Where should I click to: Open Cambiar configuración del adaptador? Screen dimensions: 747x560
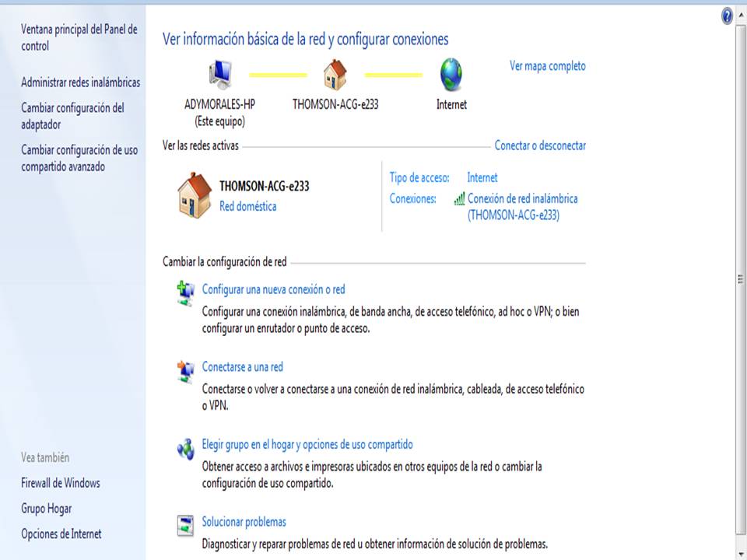pos(72,116)
